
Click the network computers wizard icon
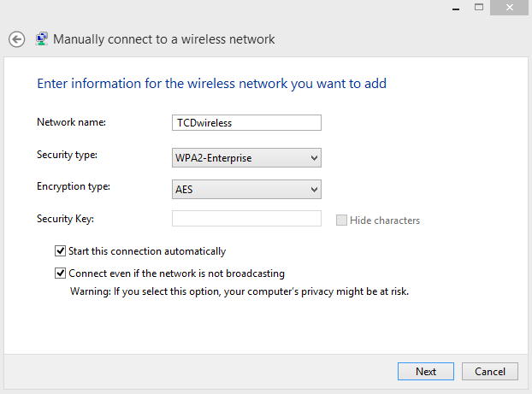point(41,39)
